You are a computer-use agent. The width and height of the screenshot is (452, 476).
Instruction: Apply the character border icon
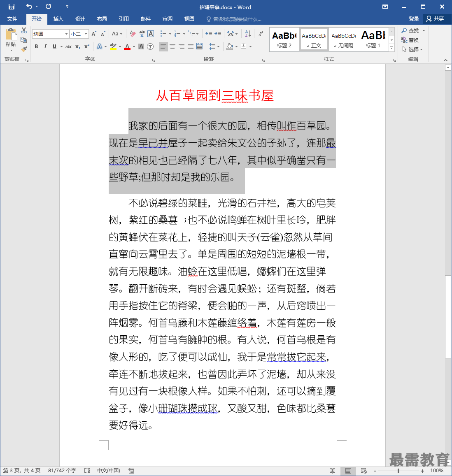[151, 34]
